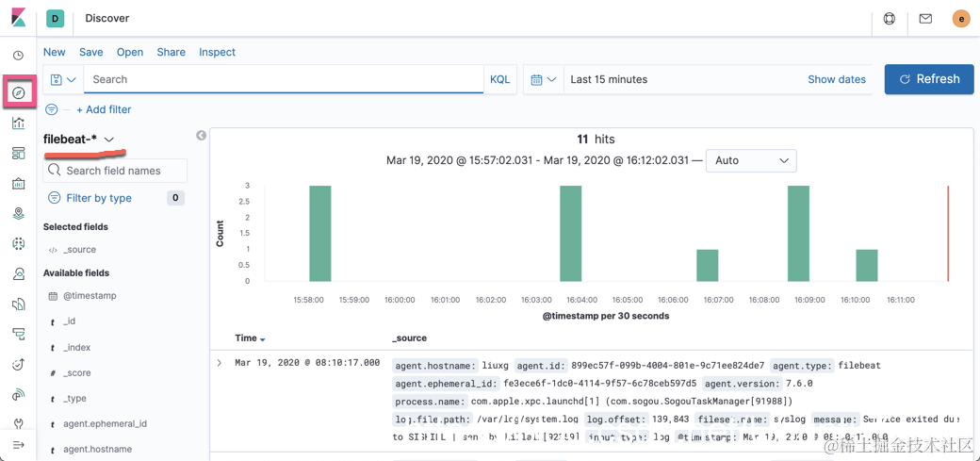This screenshot has width=980, height=461.
Task: Open Uptime icon in sidebar
Action: point(19,364)
